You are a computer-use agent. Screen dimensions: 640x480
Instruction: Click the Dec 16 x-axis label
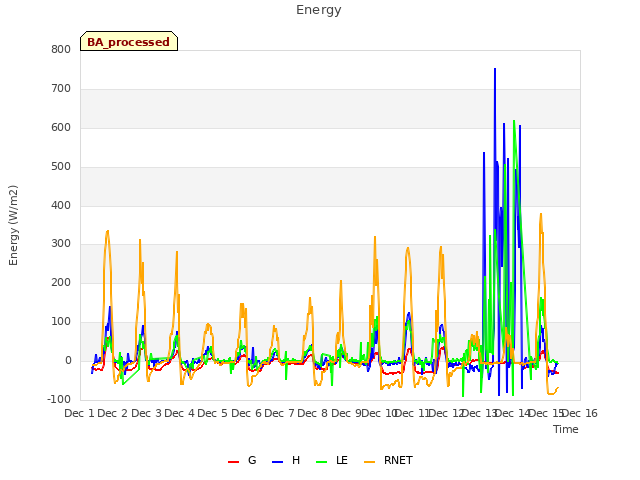[579, 413]
